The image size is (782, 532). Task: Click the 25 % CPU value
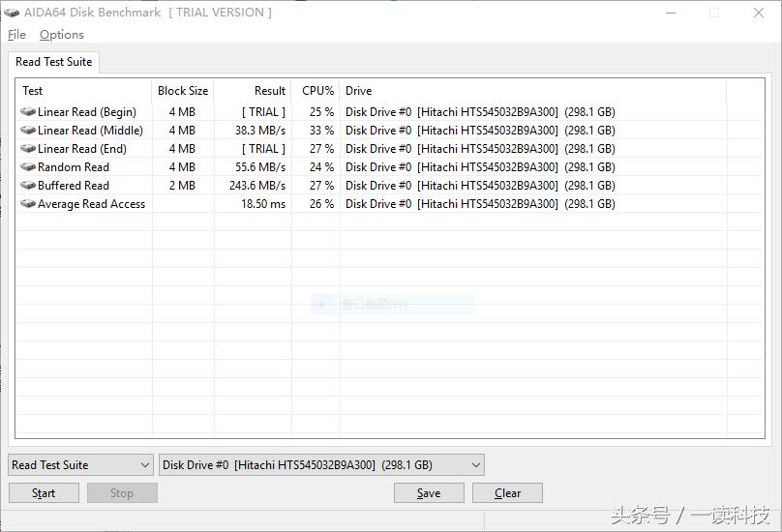(321, 112)
